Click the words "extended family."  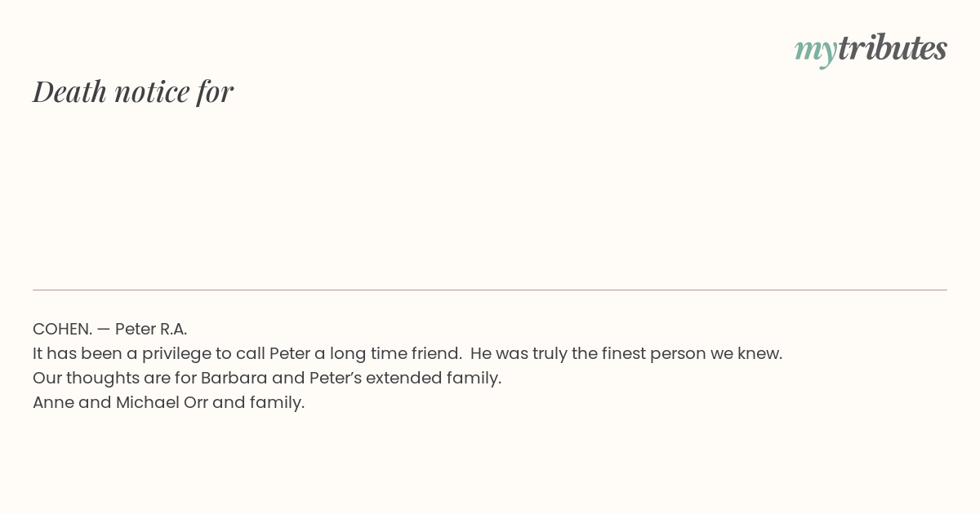click(434, 378)
